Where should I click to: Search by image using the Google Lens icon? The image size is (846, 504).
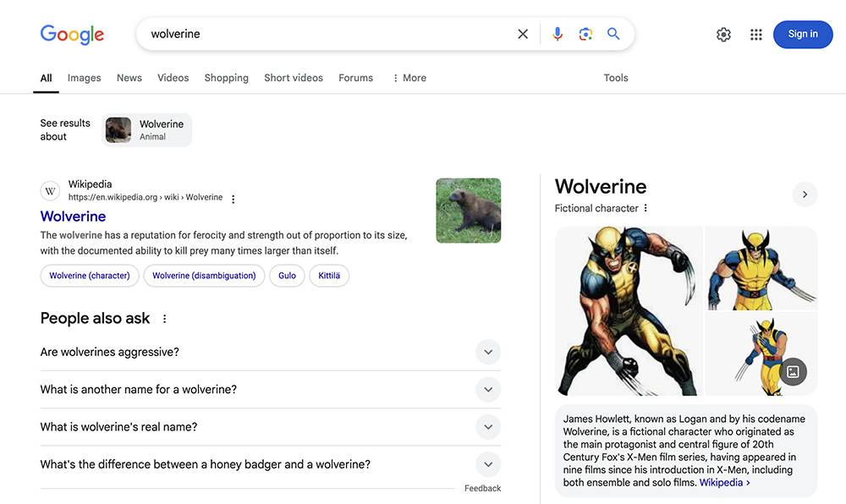[585, 34]
